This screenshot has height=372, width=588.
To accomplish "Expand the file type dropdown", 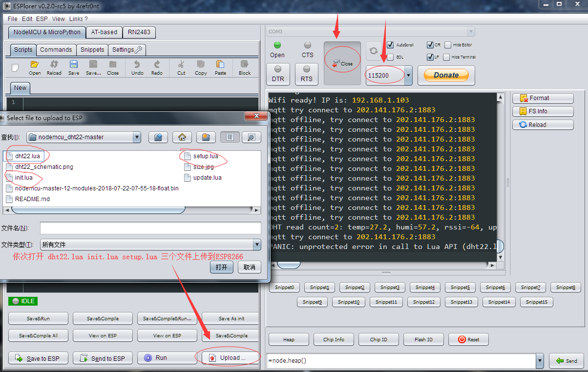I will [257, 245].
